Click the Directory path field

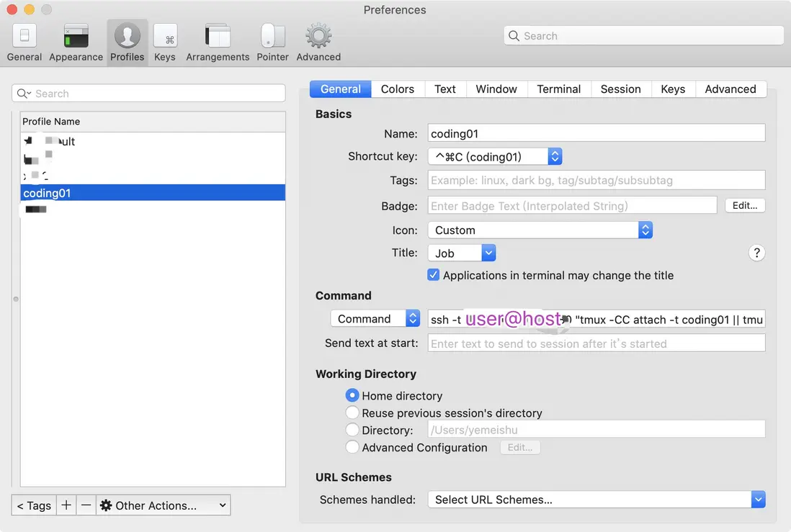596,429
